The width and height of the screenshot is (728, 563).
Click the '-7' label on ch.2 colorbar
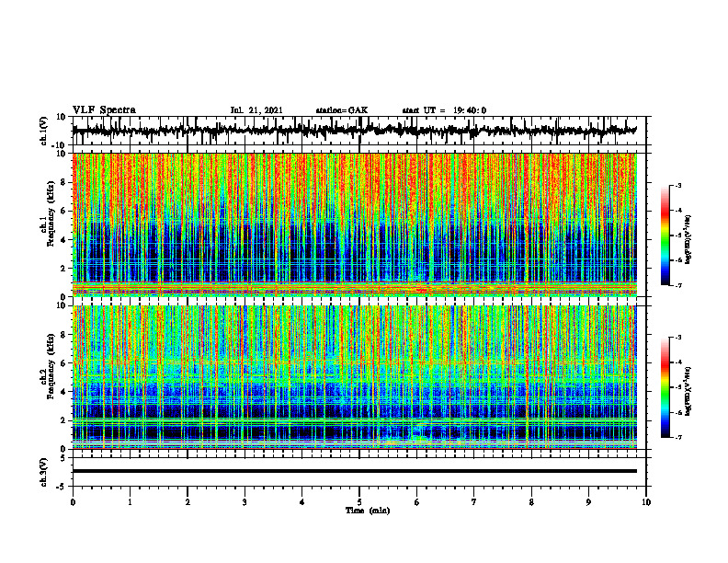coord(678,438)
